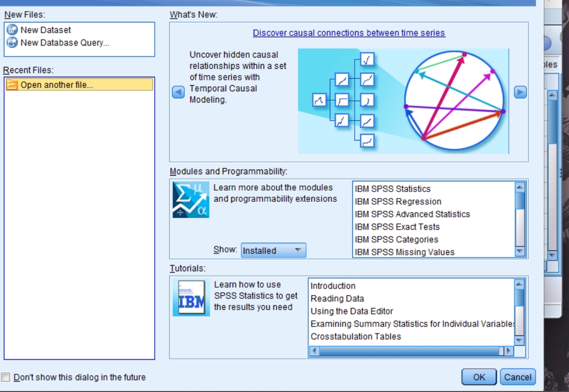Enable "Don't show this dialog in the future"

click(5, 377)
